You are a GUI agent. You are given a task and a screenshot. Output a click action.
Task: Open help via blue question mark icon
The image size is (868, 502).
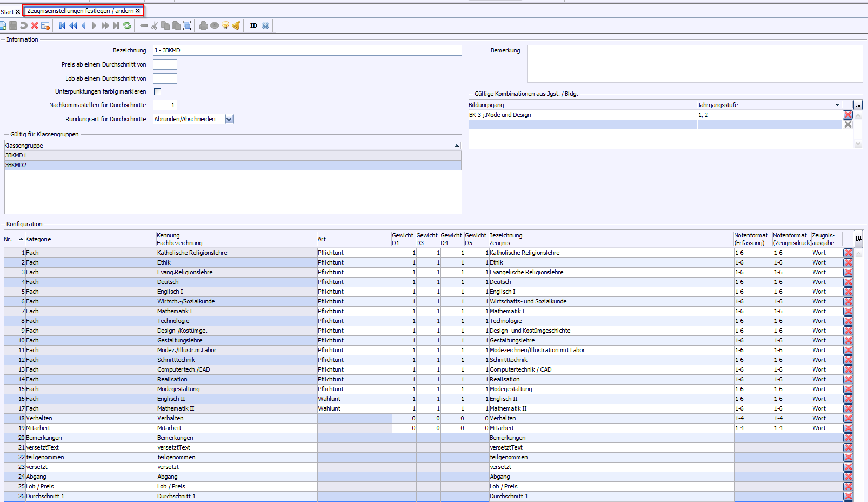pos(265,25)
